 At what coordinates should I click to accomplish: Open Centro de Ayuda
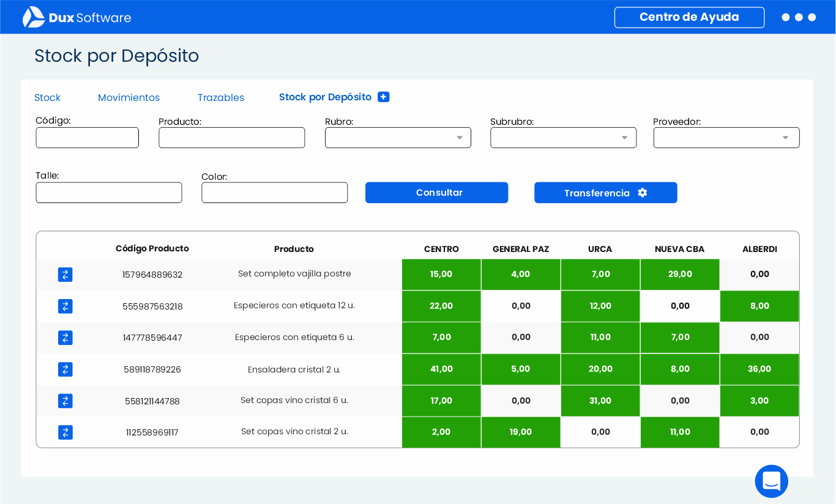[x=689, y=17]
